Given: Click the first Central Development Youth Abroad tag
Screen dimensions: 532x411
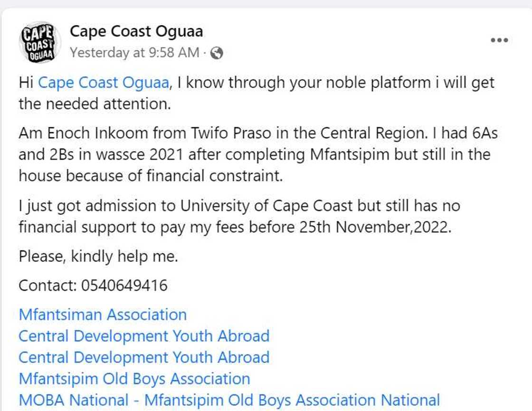Looking at the screenshot, I should click(x=143, y=336).
